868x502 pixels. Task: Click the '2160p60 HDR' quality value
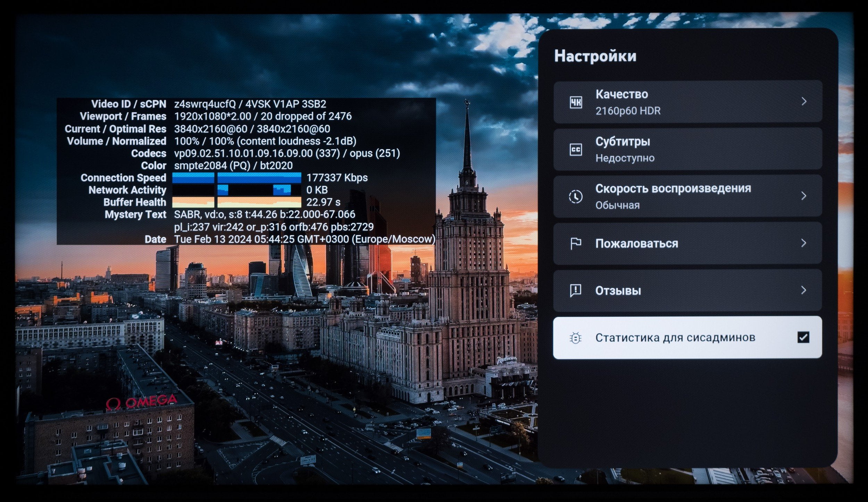[628, 111]
